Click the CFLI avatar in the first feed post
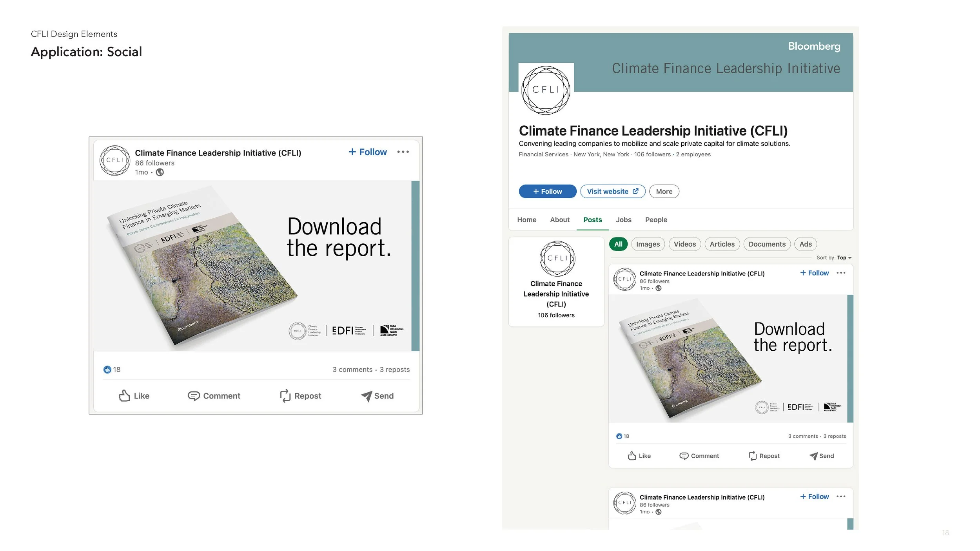Image resolution: width=980 pixels, height=551 pixels. tap(624, 279)
